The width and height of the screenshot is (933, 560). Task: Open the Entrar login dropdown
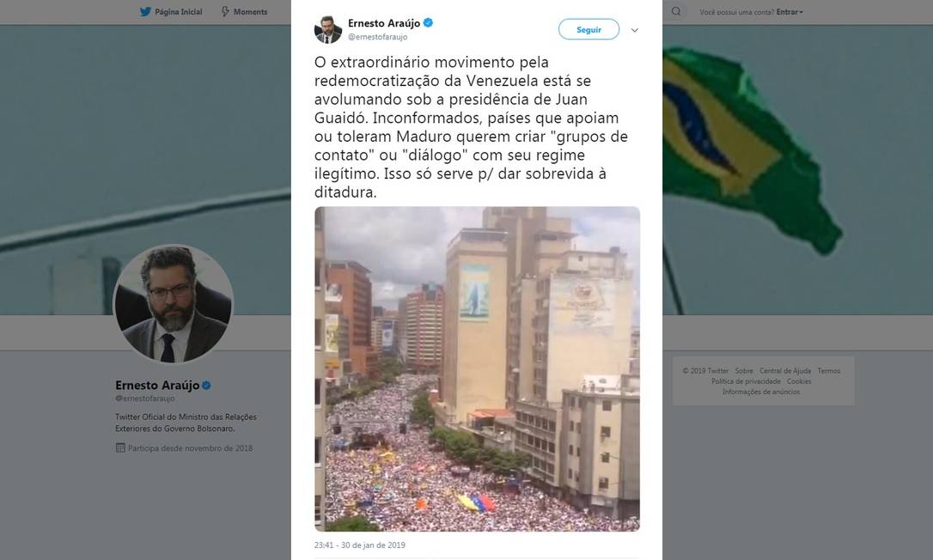tap(790, 12)
